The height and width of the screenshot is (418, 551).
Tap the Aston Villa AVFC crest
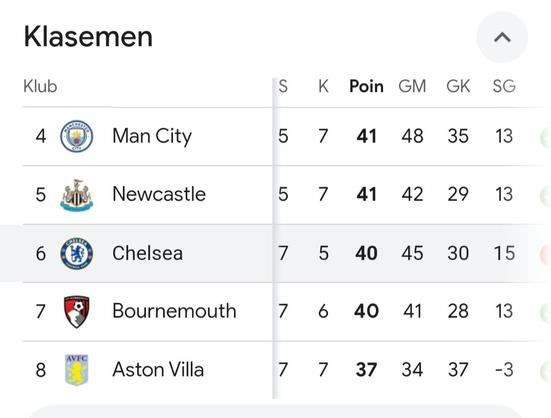77,370
